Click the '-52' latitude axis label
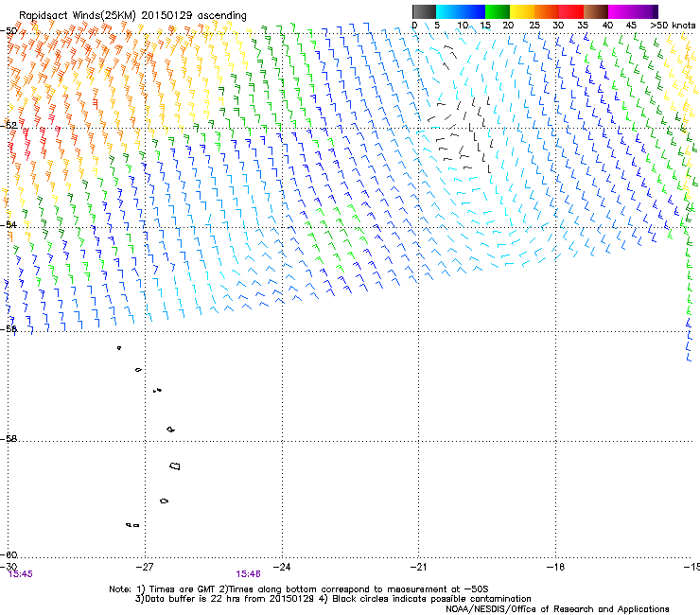 pos(9,125)
